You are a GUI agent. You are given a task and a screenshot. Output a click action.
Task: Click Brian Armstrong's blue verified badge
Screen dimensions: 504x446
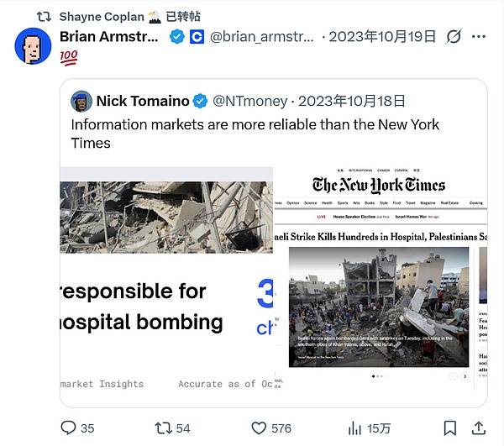pyautogui.click(x=177, y=37)
